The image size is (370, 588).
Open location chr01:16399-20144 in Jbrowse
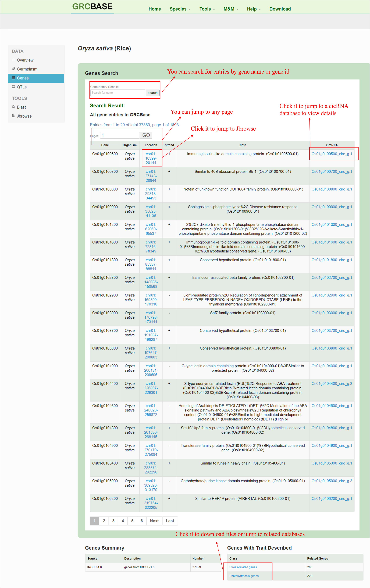(151, 158)
